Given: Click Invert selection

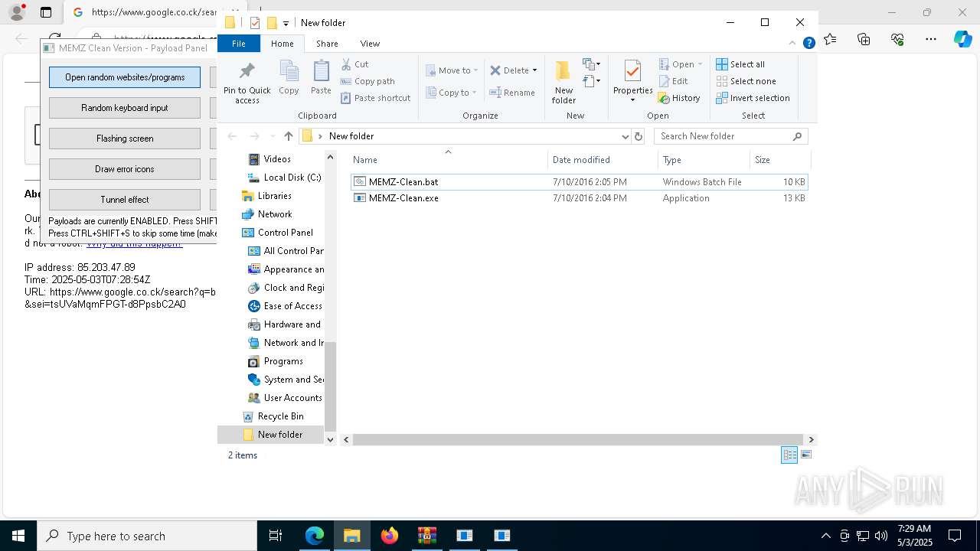Looking at the screenshot, I should [x=753, y=98].
